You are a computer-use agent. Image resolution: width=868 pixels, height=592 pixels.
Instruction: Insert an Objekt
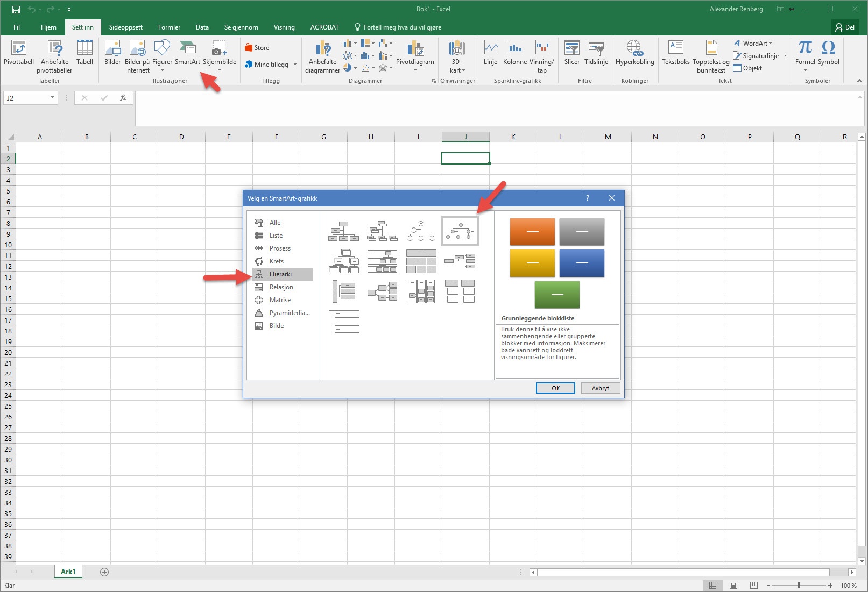point(747,68)
